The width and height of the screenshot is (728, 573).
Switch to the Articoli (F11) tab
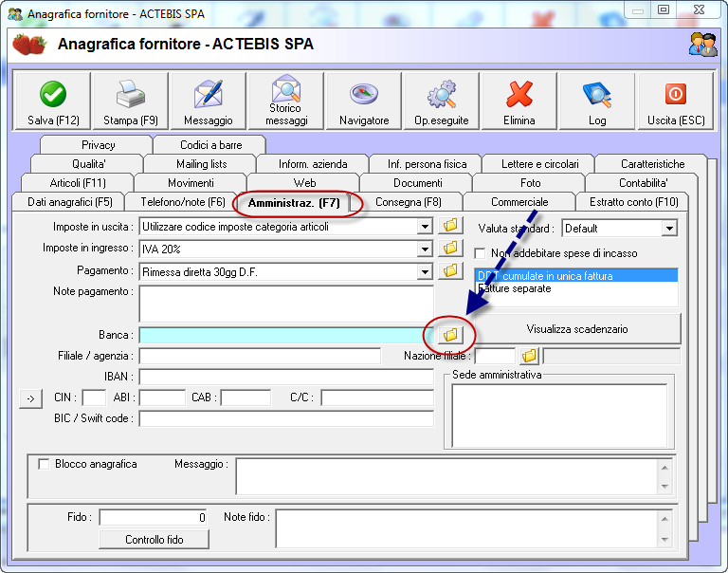78,183
